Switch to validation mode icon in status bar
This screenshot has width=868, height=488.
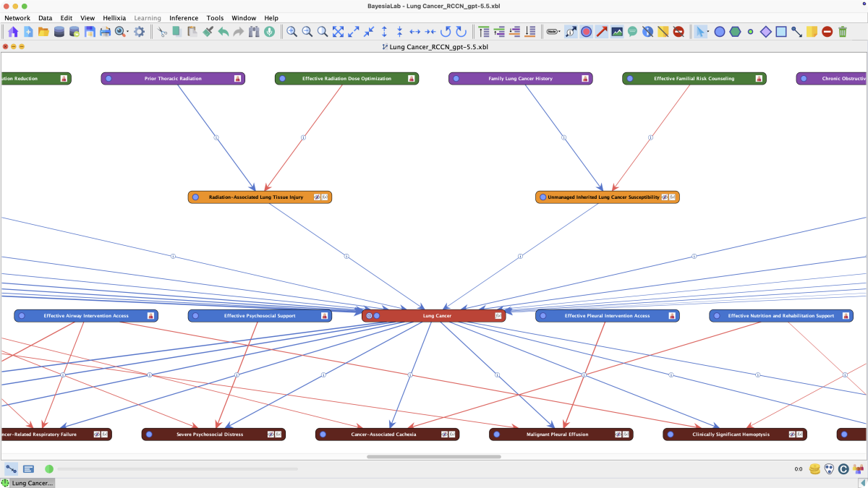point(28,469)
